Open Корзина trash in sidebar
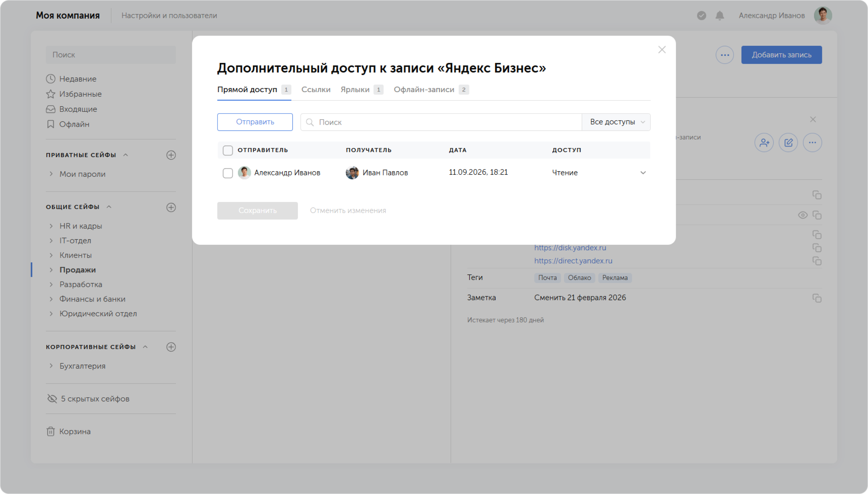The width and height of the screenshot is (868, 494). pyautogui.click(x=69, y=431)
